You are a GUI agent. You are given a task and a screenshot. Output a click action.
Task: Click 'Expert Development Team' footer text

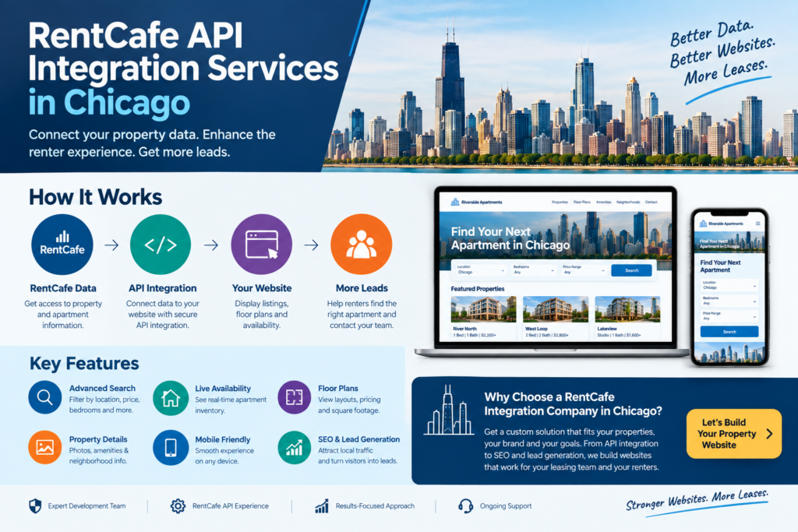tap(87, 506)
